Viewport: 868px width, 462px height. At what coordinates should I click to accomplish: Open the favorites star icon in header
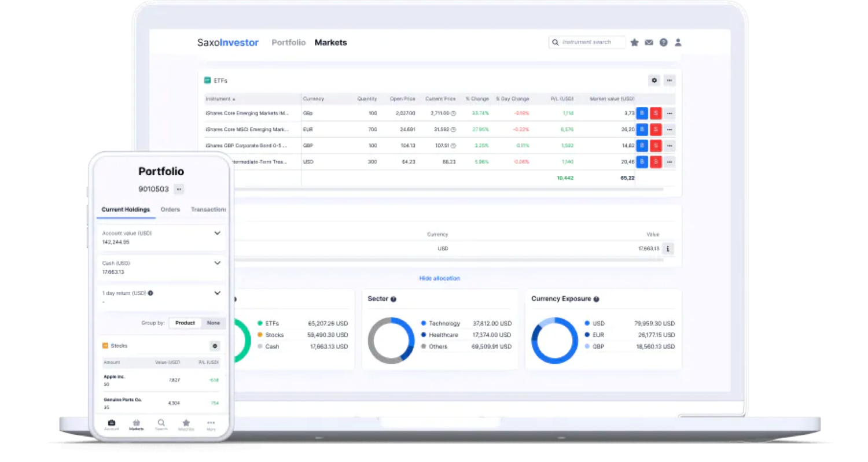(634, 42)
